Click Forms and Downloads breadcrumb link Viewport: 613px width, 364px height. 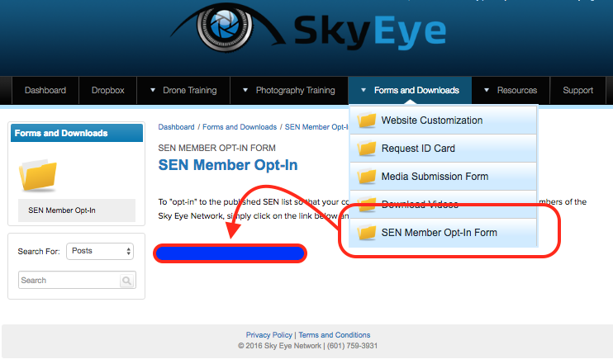[x=240, y=127]
